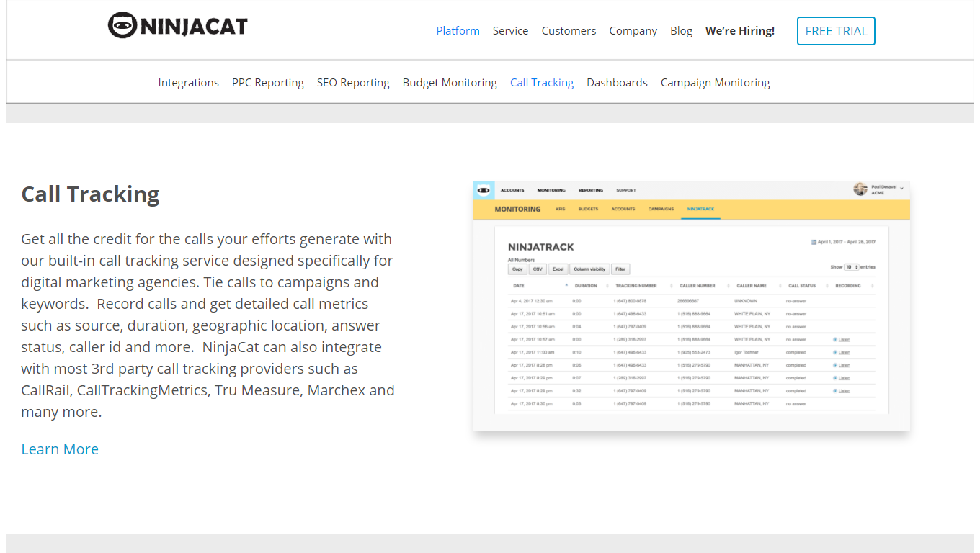Click the NinjaCat logo in the page header
980x553 pixels.
[177, 24]
